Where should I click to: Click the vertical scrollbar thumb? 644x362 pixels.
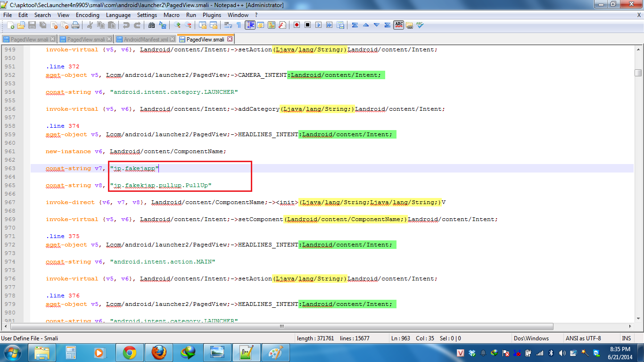pyautogui.click(x=638, y=73)
